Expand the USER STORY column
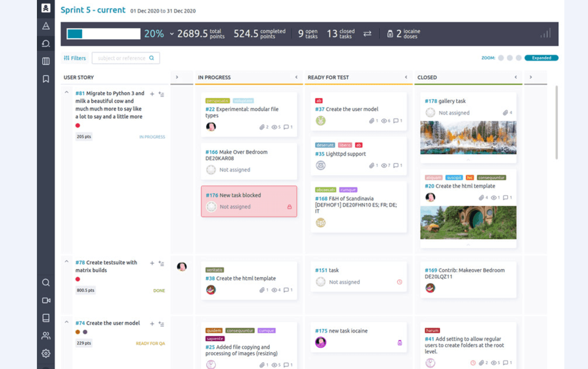Screen dimensions: 588x369 coord(177,77)
